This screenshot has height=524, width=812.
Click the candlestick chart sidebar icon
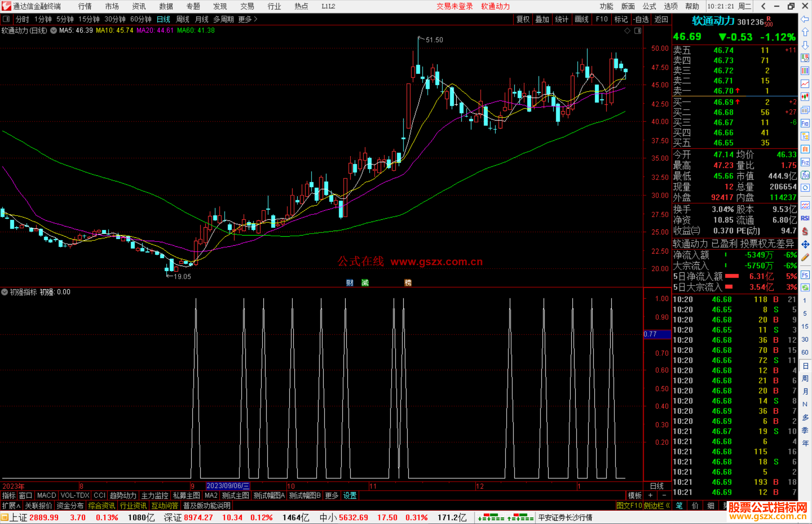pyautogui.click(x=805, y=97)
